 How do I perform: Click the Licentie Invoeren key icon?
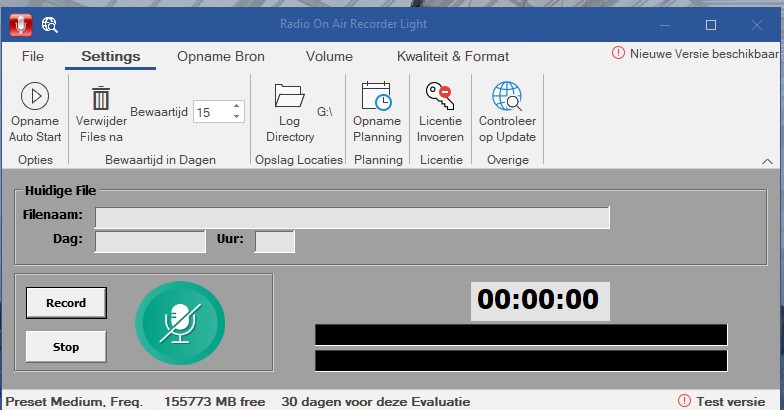(440, 96)
